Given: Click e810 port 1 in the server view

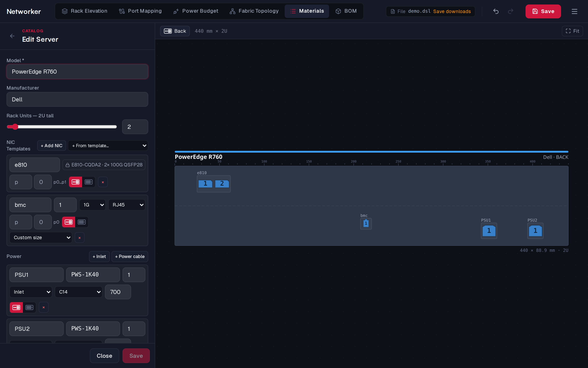Looking at the screenshot, I should [205, 184].
